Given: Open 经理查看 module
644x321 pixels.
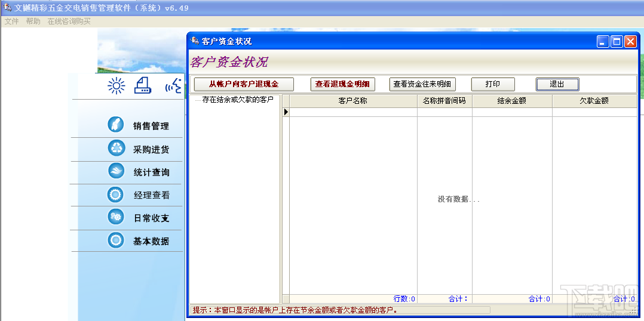Looking at the screenshot, I should [151, 196].
